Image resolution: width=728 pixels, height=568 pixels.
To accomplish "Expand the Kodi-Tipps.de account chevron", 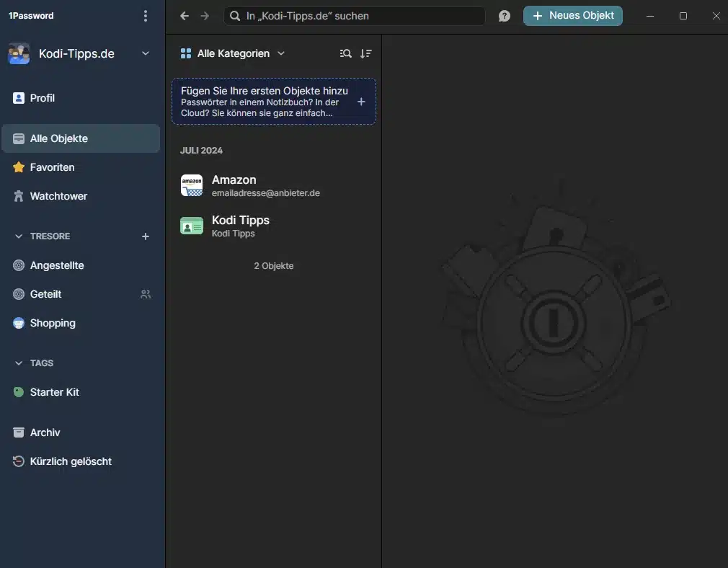I will tap(146, 53).
